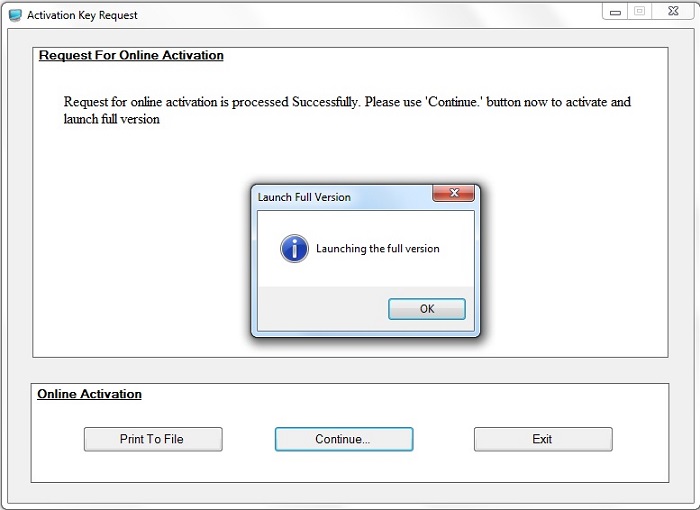This screenshot has height=510, width=700.
Task: Click the Launch Full Version title bar
Action: [340, 197]
